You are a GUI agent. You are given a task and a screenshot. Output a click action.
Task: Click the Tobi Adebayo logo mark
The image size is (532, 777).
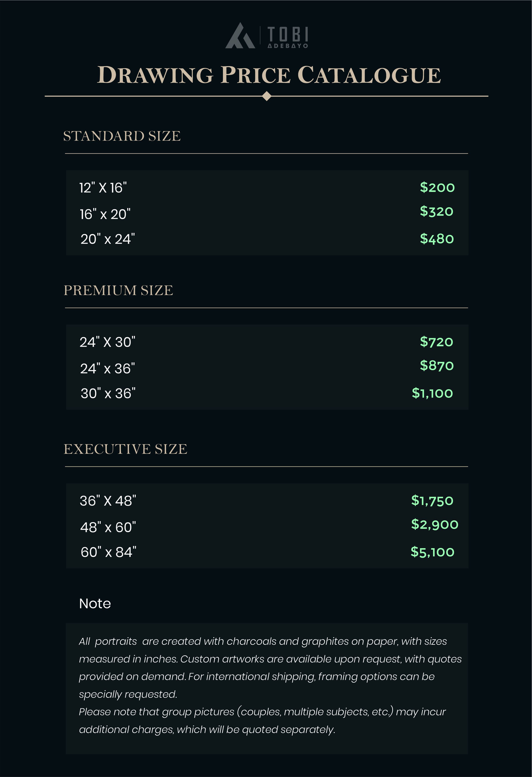(240, 35)
